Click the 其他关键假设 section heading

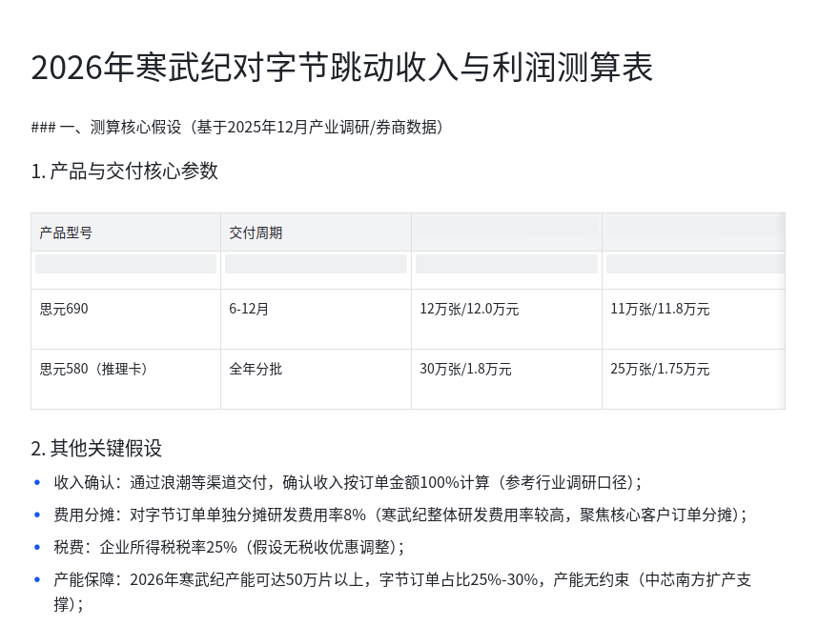[x=96, y=448]
